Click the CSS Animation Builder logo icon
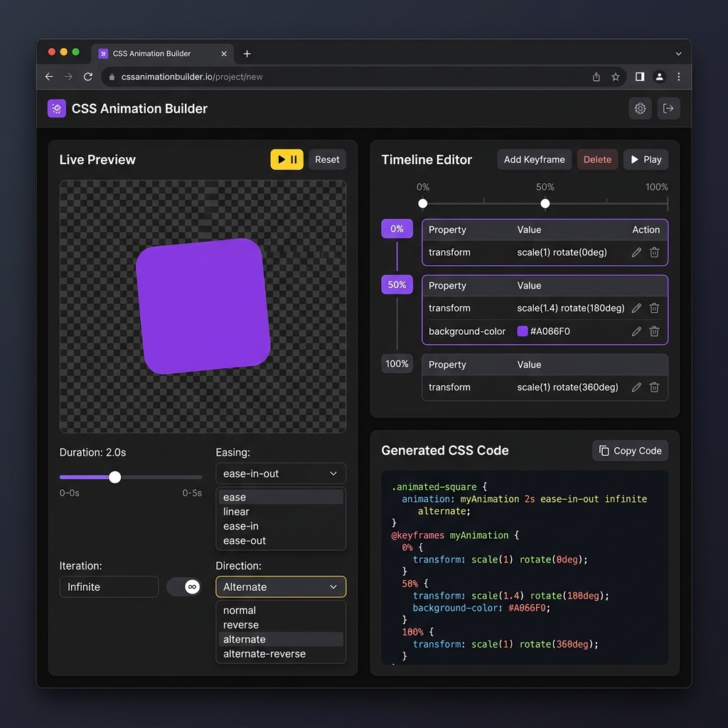Image resolution: width=728 pixels, height=728 pixels. 57,108
